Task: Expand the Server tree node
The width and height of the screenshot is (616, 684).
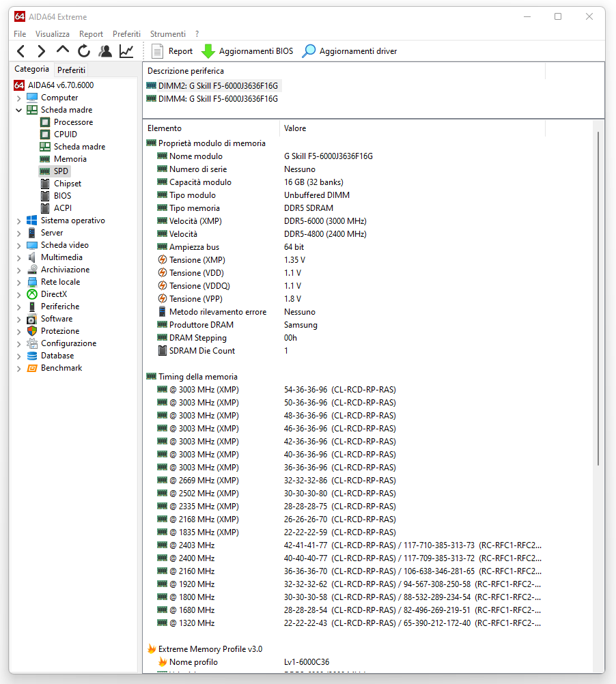Action: point(18,233)
